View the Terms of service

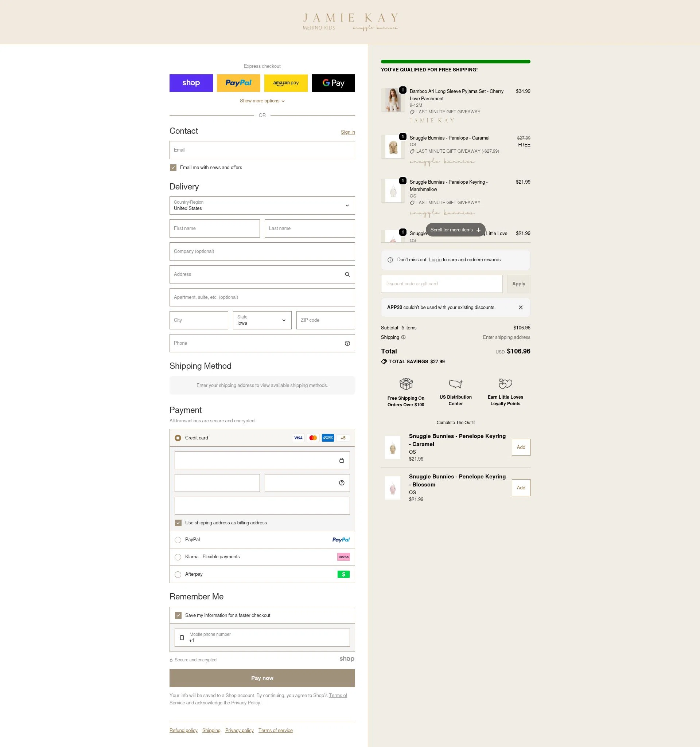(275, 731)
